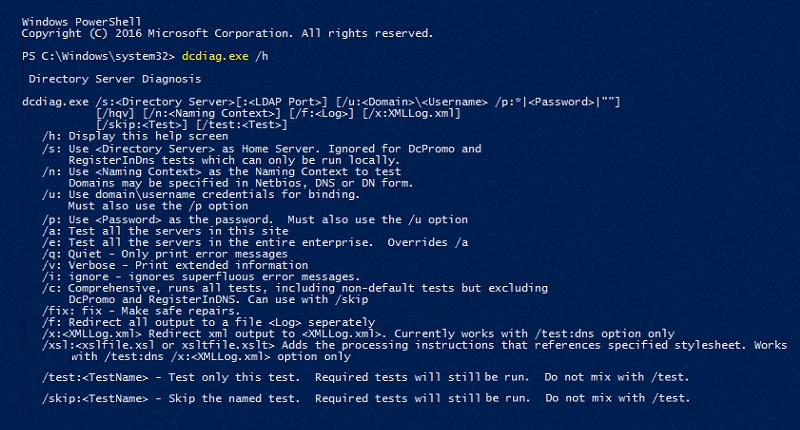Click the Directory Server Diagnosis heading

(115, 79)
